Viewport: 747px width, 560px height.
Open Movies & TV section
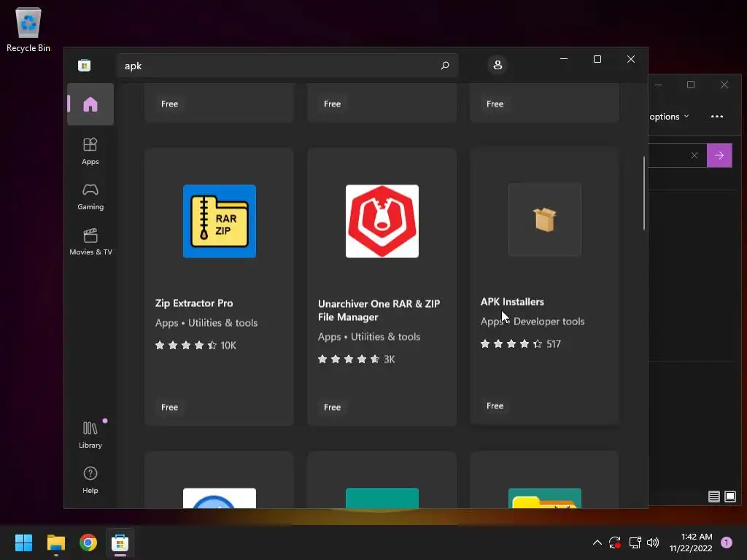pyautogui.click(x=90, y=241)
